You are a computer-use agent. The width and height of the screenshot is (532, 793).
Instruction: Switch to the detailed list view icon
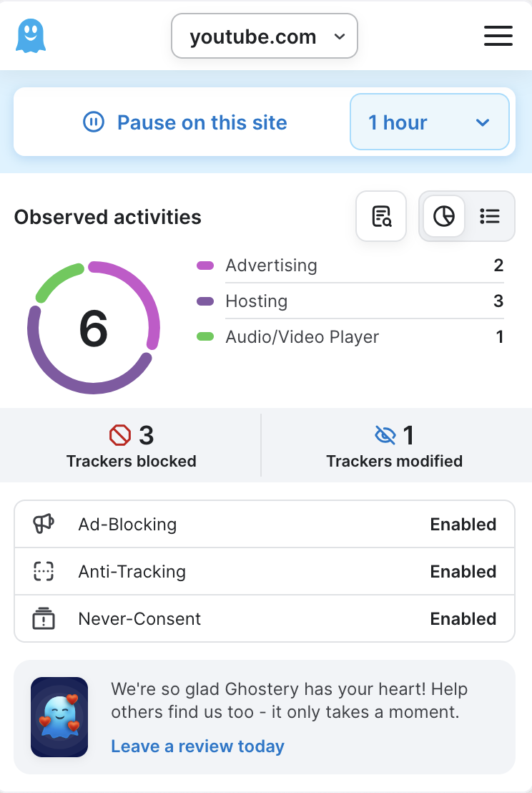coord(490,216)
